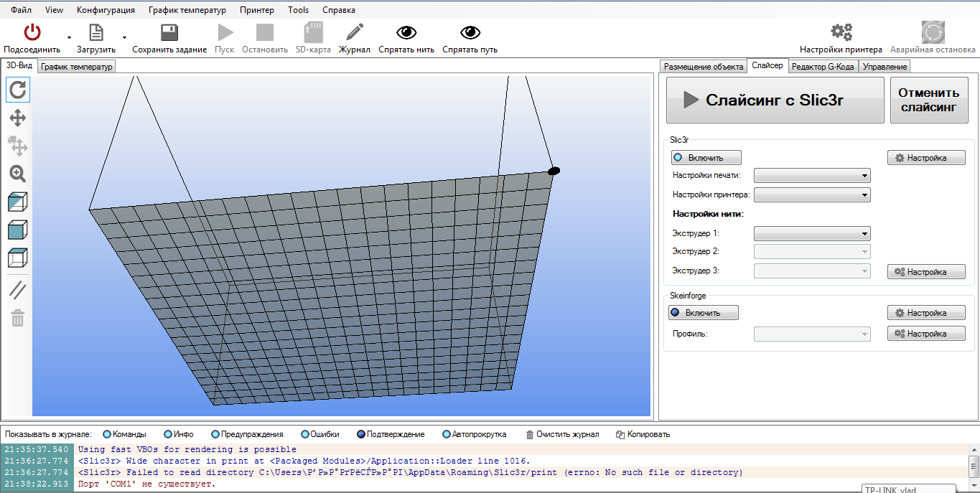980x493 pixels.
Task: Switch to Редактор G-Кода tab
Action: point(823,67)
